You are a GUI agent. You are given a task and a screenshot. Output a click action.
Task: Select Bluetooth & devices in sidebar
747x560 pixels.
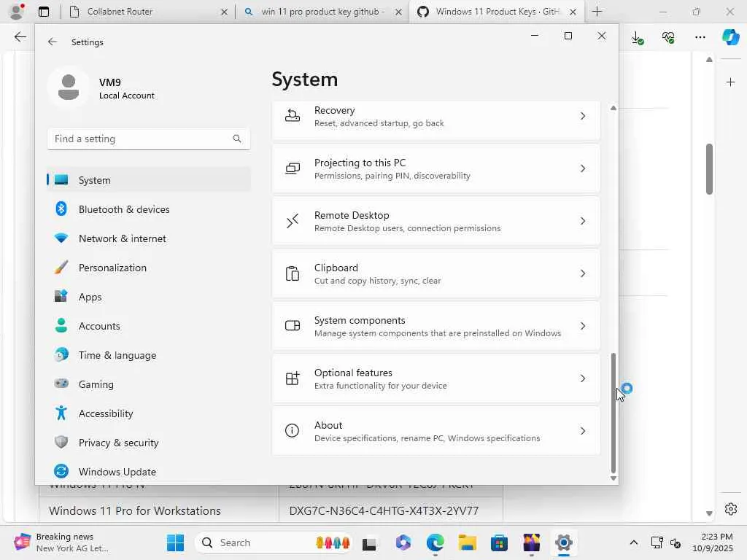pyautogui.click(x=149, y=209)
